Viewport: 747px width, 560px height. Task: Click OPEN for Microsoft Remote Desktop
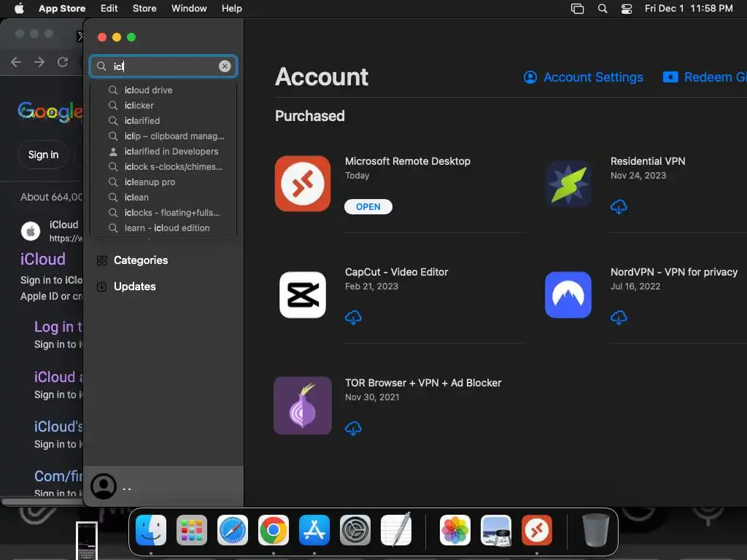pos(368,206)
